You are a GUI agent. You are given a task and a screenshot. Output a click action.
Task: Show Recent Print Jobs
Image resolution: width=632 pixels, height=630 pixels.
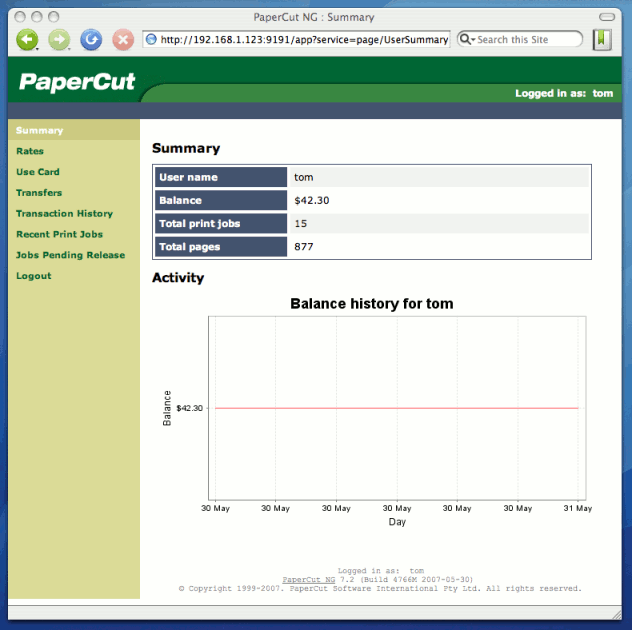60,234
